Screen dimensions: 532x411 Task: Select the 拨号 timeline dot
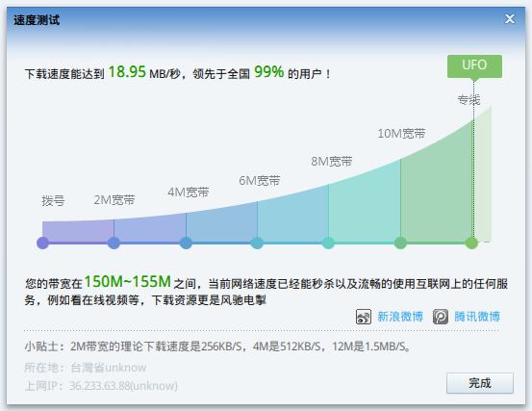[x=42, y=243]
